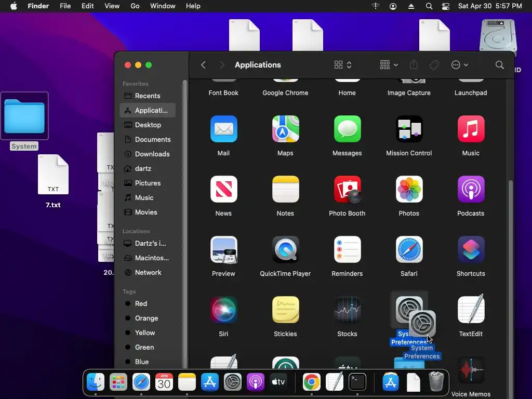Open Recents in the sidebar
The width and height of the screenshot is (532, 399).
click(x=148, y=96)
